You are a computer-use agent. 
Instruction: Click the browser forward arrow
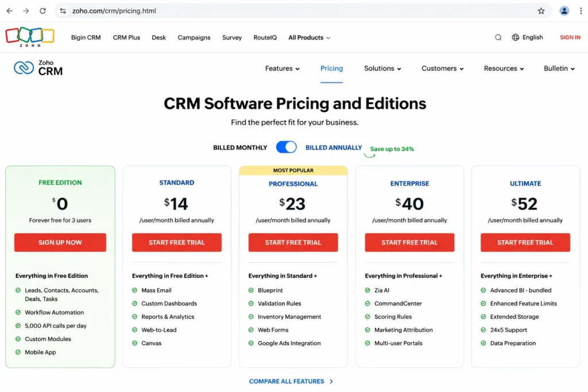(x=26, y=11)
